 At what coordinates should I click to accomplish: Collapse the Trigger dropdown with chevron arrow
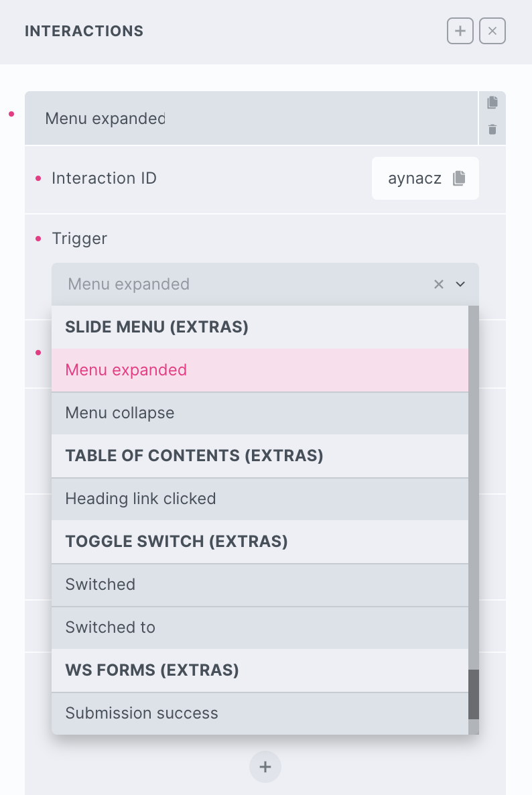tap(460, 284)
